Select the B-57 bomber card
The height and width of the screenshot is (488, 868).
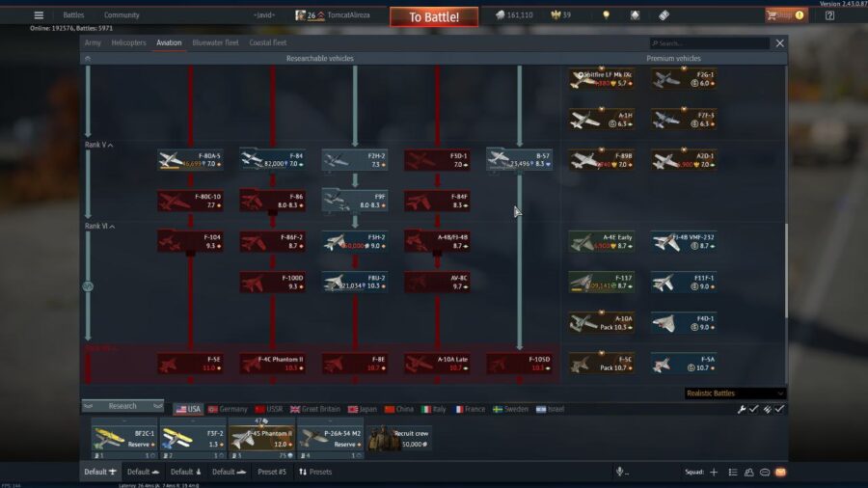[x=519, y=159]
